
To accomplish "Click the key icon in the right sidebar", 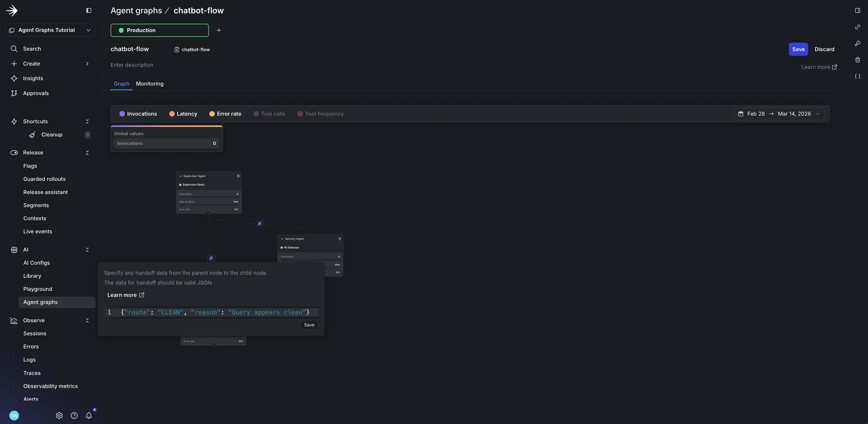I will pyautogui.click(x=857, y=43).
